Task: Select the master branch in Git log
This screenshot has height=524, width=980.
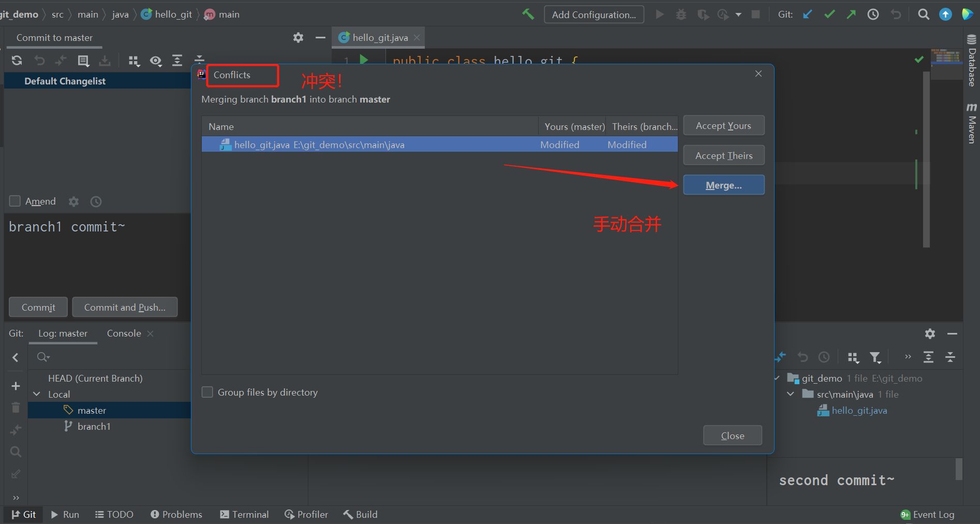Action: [110, 410]
